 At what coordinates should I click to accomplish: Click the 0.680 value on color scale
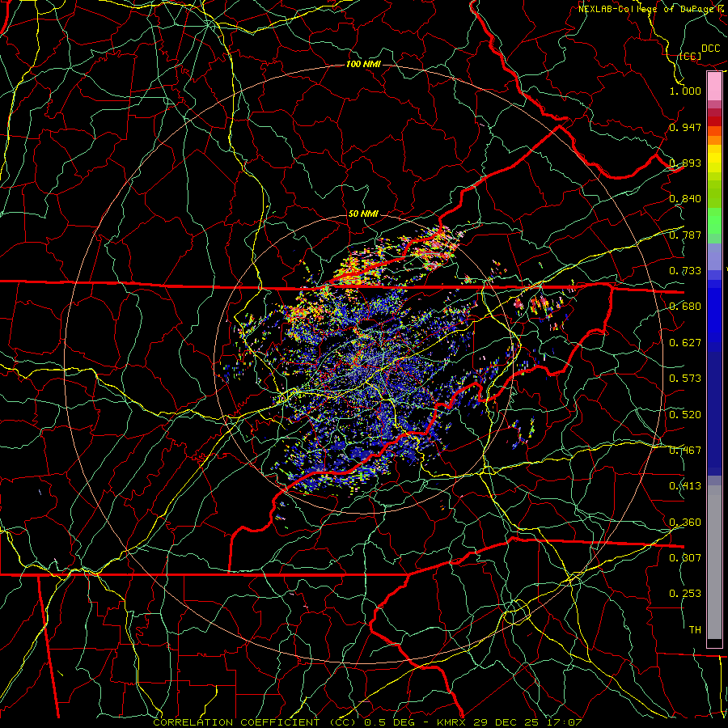point(685,307)
